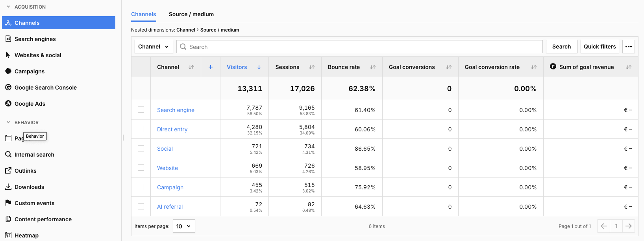Check the Search engine row checkbox
This screenshot has width=644, height=241.
[x=141, y=110]
